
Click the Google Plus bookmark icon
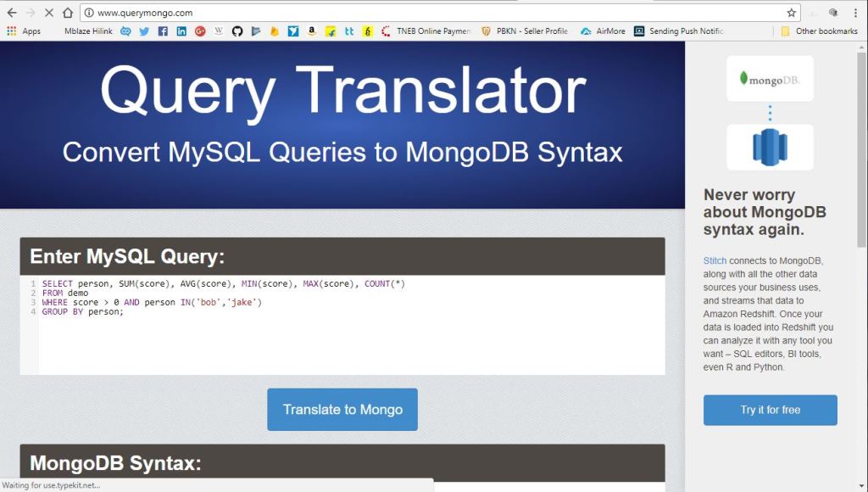[200, 31]
